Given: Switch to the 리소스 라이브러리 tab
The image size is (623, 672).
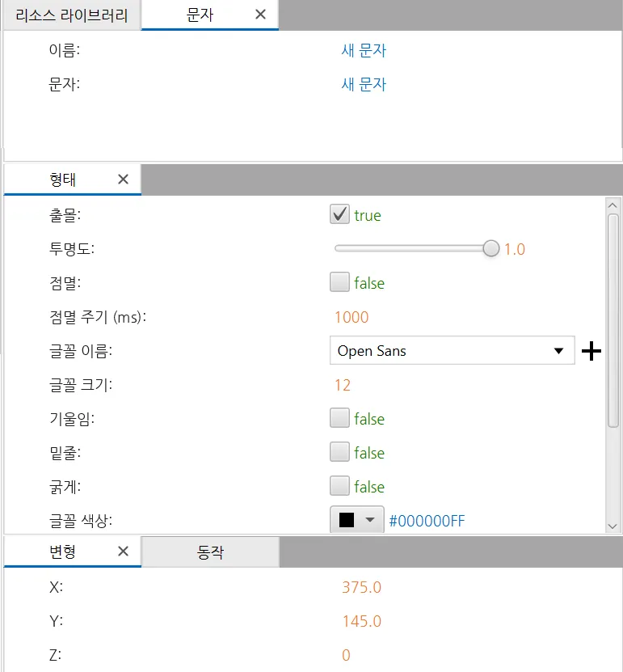Looking at the screenshot, I should [72, 15].
